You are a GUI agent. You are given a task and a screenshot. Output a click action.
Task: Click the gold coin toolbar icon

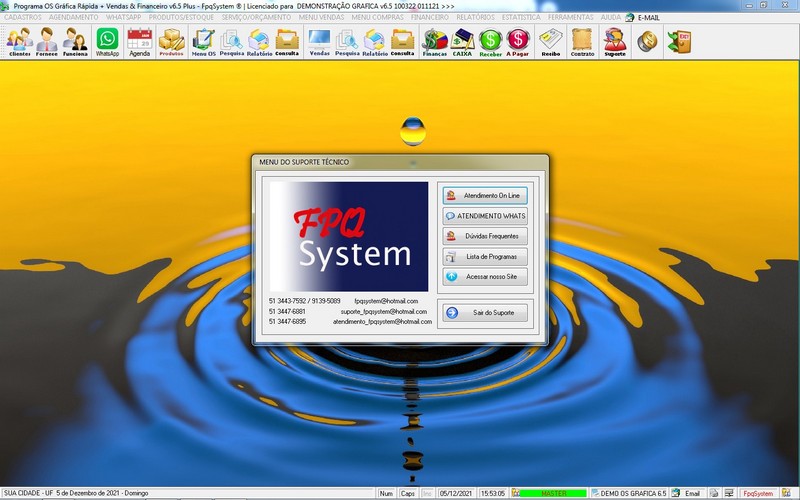(647, 42)
